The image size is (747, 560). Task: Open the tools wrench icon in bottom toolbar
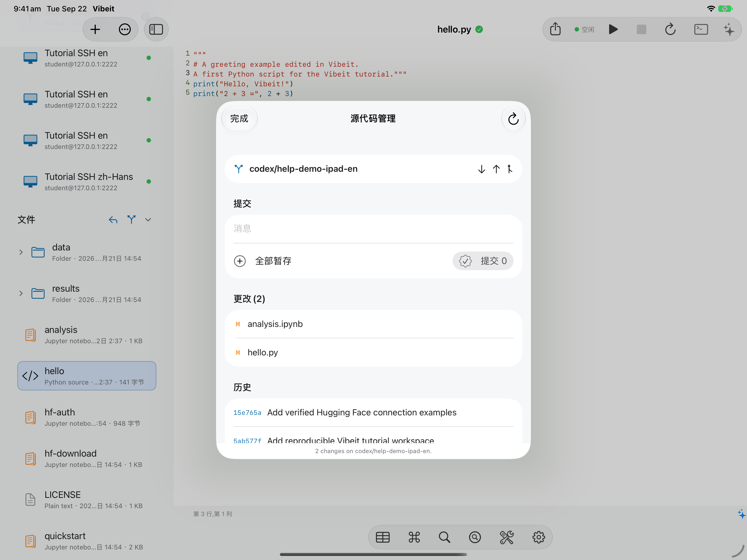coord(507,537)
